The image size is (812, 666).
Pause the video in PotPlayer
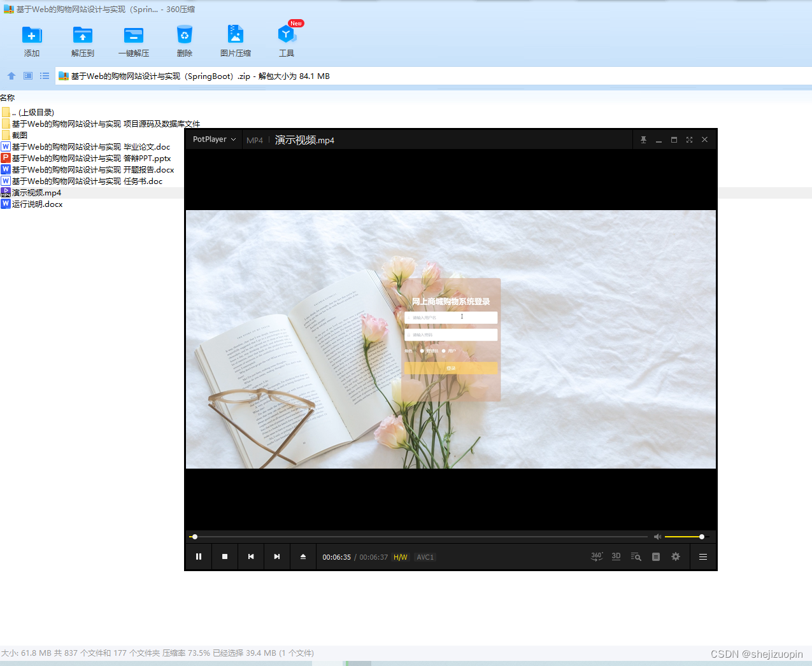(199, 556)
